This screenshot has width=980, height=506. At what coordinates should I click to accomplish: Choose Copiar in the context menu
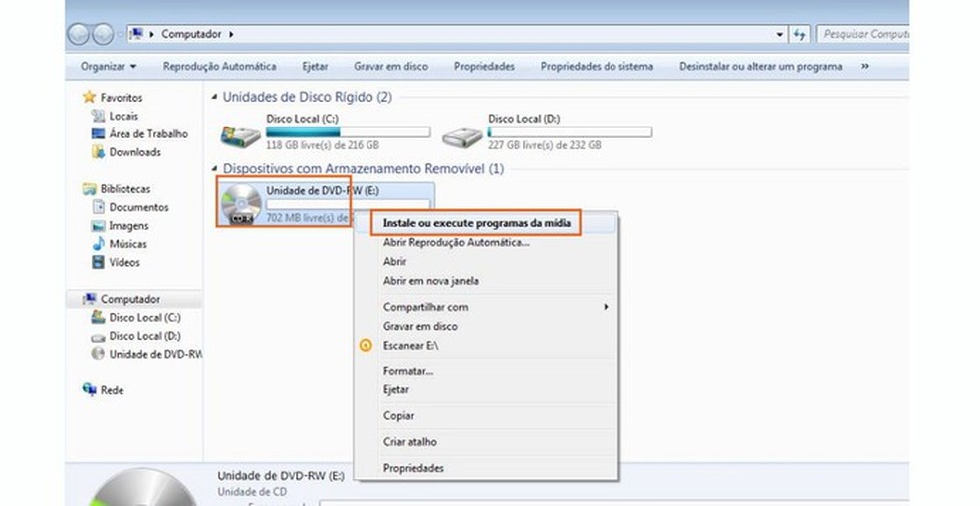[x=398, y=415]
